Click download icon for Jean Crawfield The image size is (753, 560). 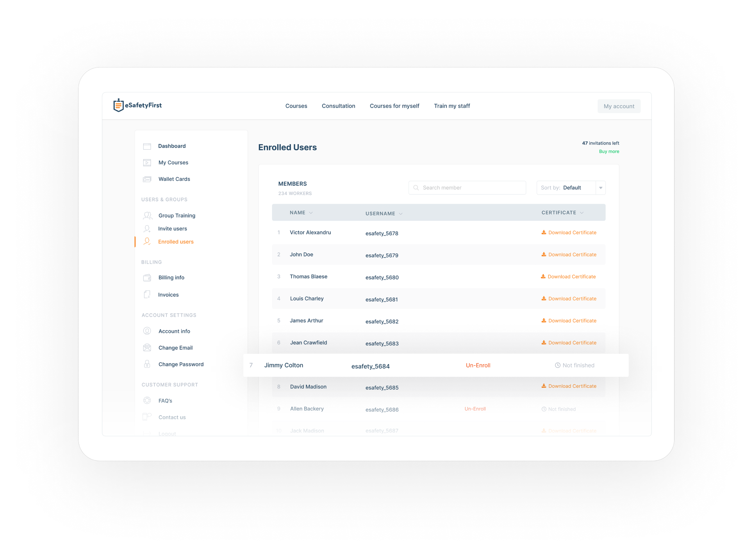click(544, 342)
